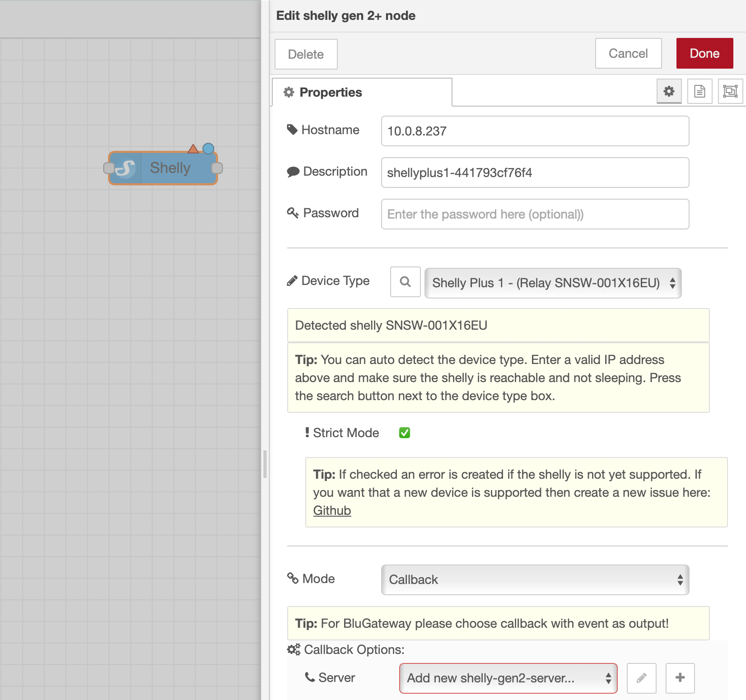Uncheck the Strict Mode checkbox
Screen dimensions: 746x700
[405, 433]
